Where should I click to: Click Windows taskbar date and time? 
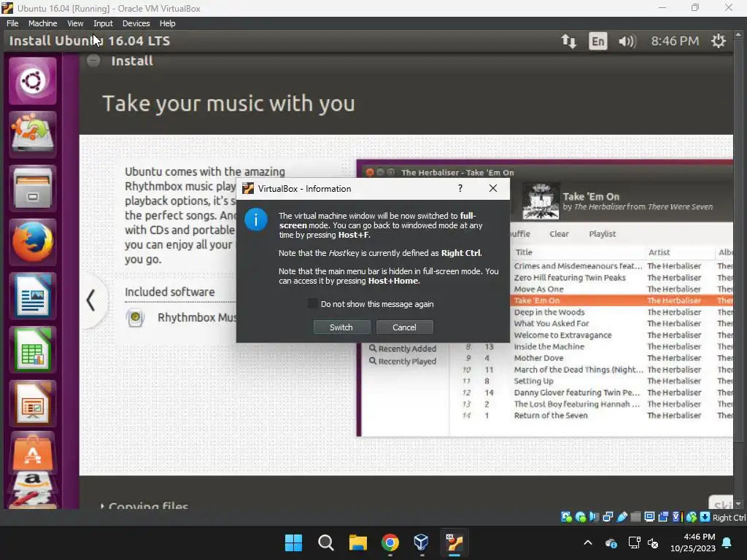[x=692, y=542]
